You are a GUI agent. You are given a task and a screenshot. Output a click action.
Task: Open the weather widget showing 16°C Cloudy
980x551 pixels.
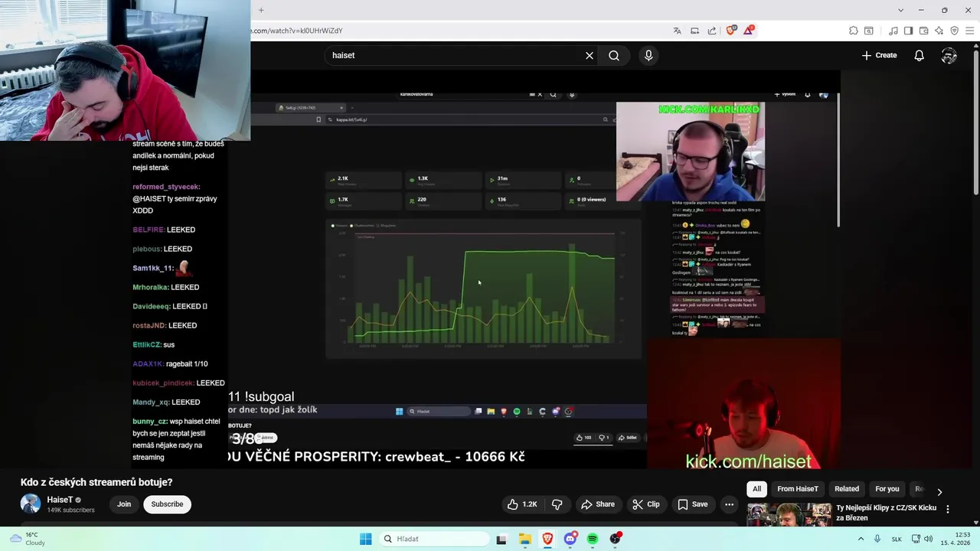click(26, 539)
